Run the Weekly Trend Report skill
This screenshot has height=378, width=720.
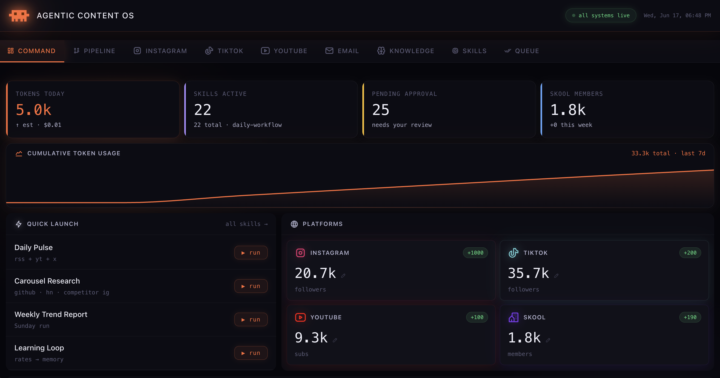click(251, 320)
